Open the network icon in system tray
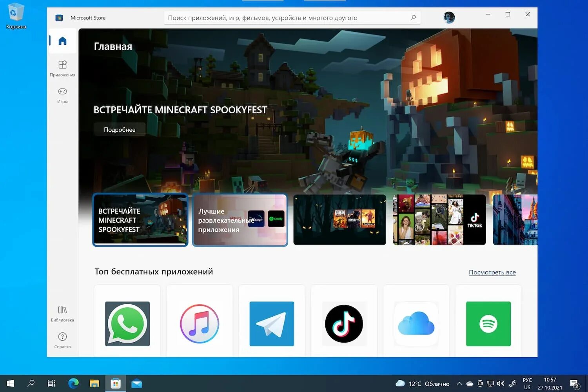Image resolution: width=588 pixels, height=392 pixels. click(490, 383)
